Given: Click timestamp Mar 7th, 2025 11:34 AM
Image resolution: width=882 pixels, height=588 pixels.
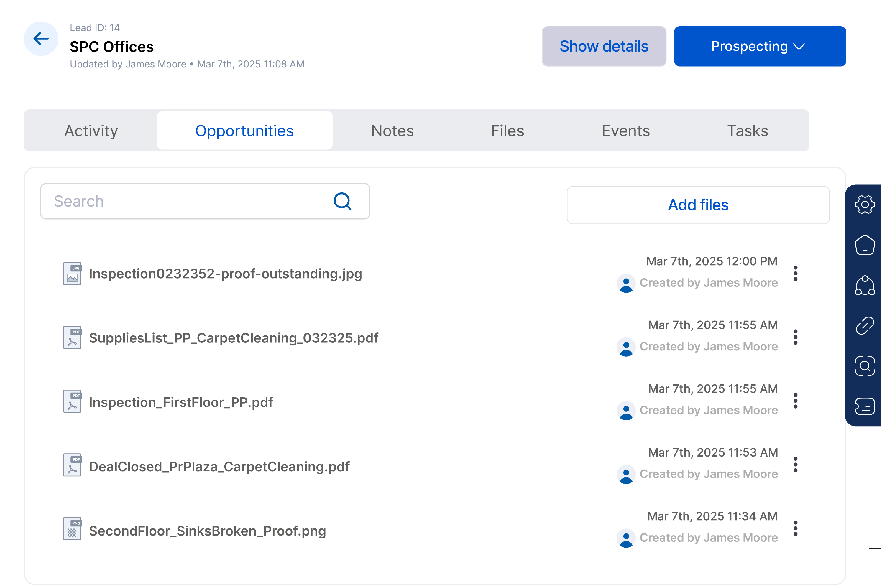Looking at the screenshot, I should tap(712, 516).
